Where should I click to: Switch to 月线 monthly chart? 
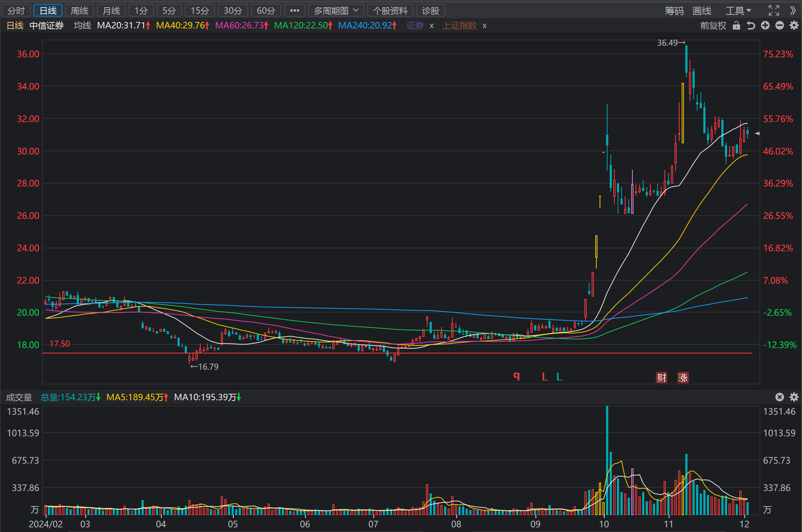point(111,10)
